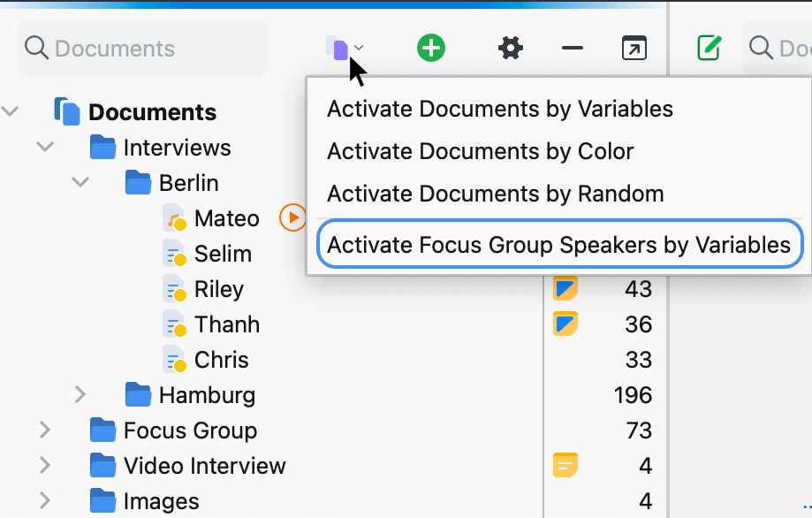Click the Focus Group folder icon

point(102,430)
